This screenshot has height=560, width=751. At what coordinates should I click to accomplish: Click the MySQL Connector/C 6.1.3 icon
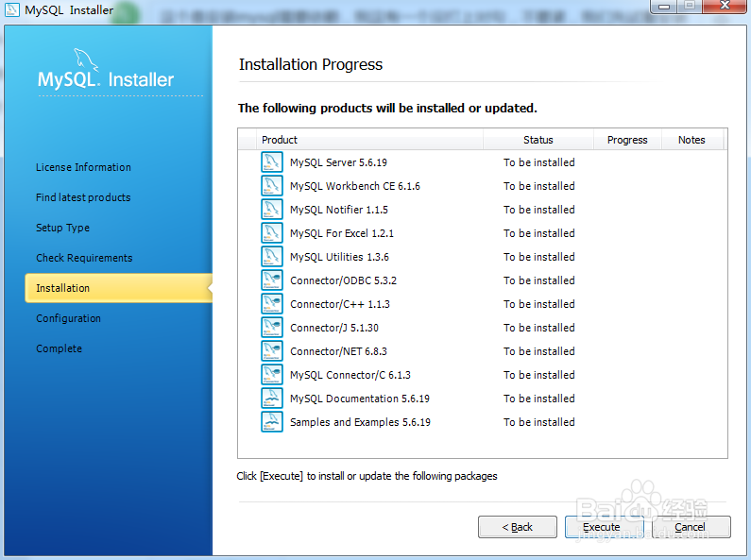pyautogui.click(x=271, y=375)
